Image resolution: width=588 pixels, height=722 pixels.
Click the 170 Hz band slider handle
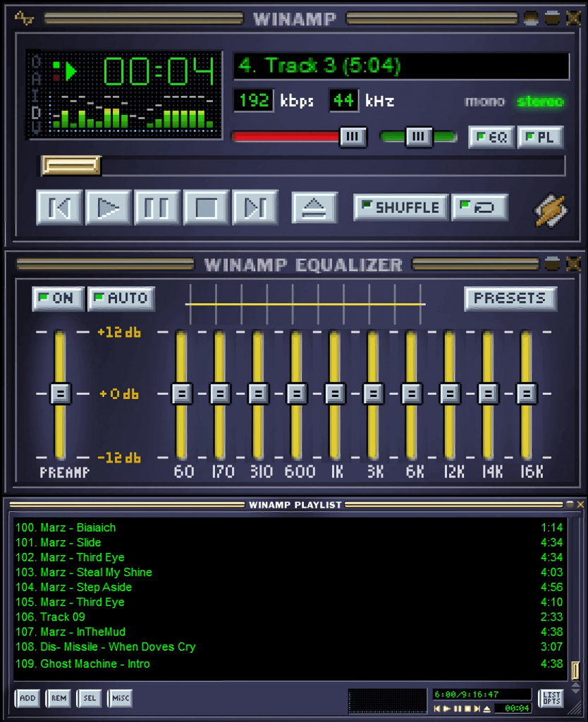tap(220, 393)
